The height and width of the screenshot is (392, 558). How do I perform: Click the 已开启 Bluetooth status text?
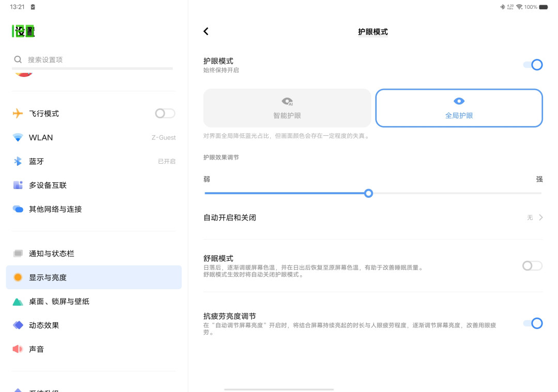(x=166, y=162)
